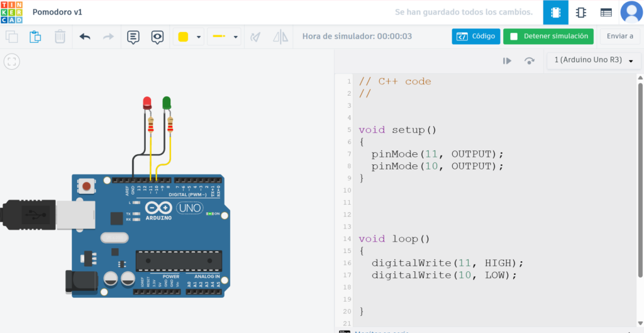Image resolution: width=644 pixels, height=333 pixels.
Task: Undo the last action
Action: pos(85,37)
